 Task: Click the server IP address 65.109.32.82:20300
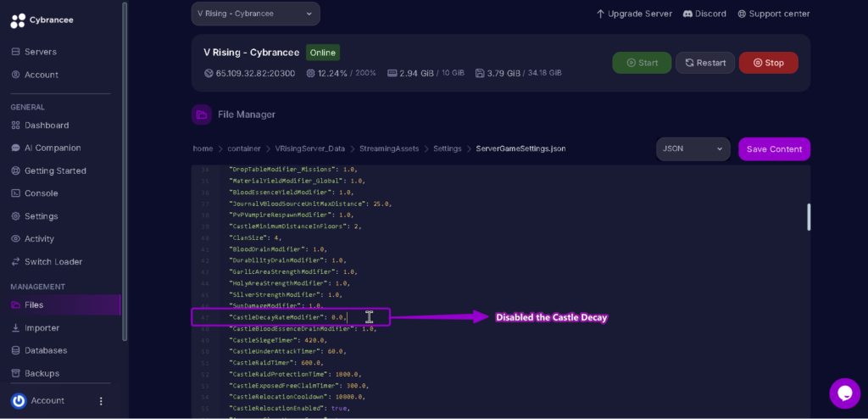pos(250,73)
